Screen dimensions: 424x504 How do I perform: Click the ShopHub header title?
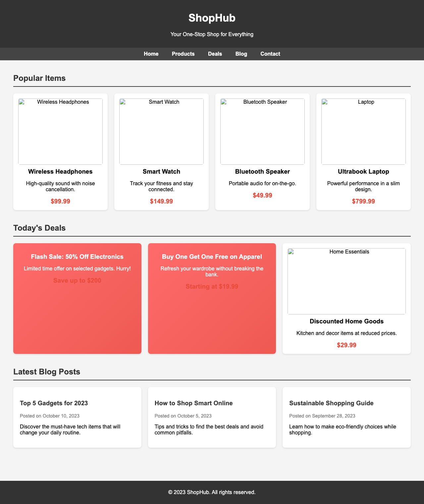(x=212, y=19)
